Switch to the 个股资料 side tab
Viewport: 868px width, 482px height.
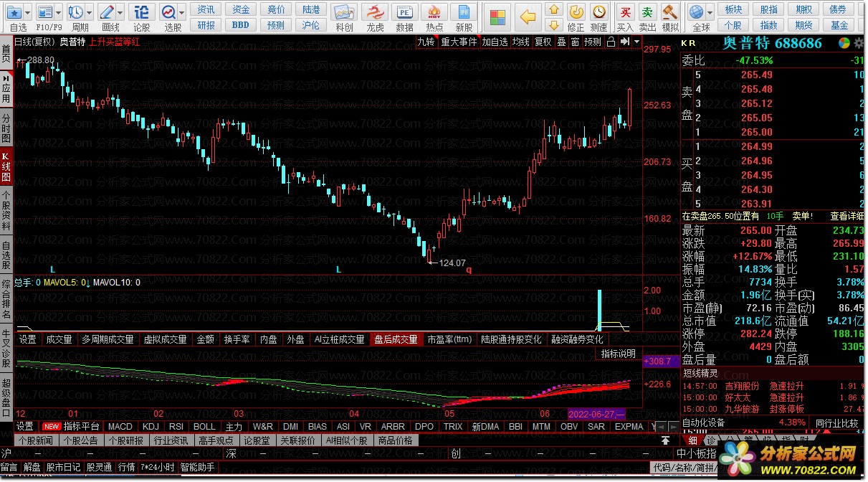point(6,210)
